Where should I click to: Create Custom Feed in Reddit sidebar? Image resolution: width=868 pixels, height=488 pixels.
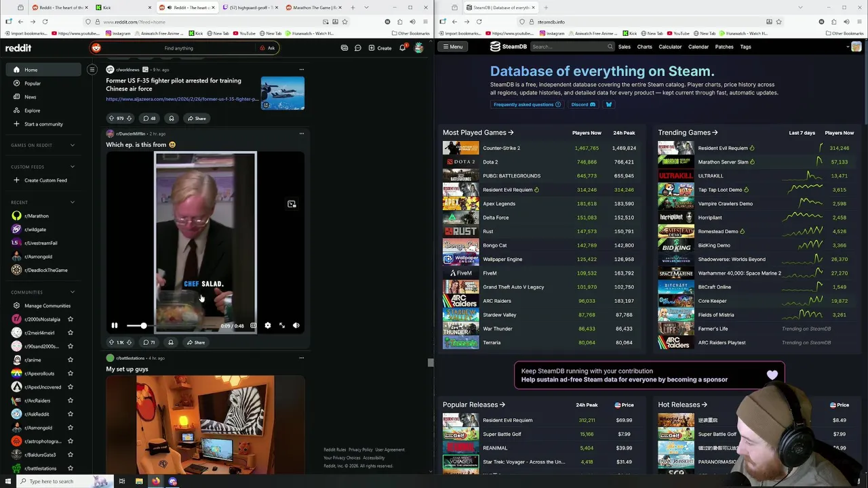45,180
